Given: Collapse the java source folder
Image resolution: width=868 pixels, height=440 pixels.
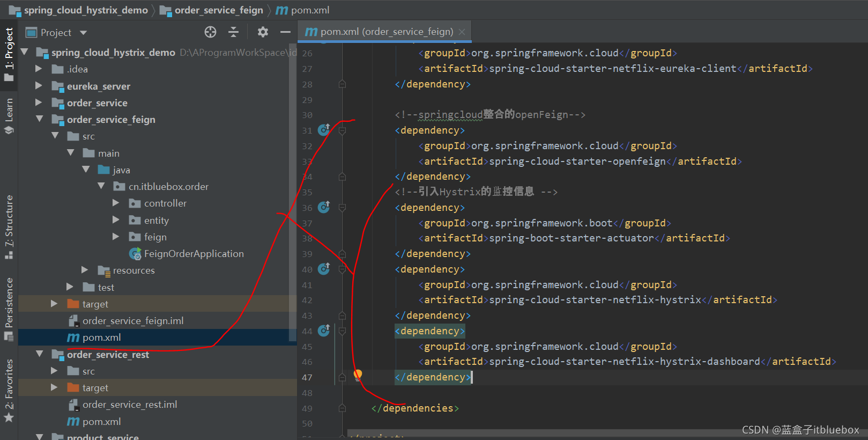Looking at the screenshot, I should (x=86, y=170).
